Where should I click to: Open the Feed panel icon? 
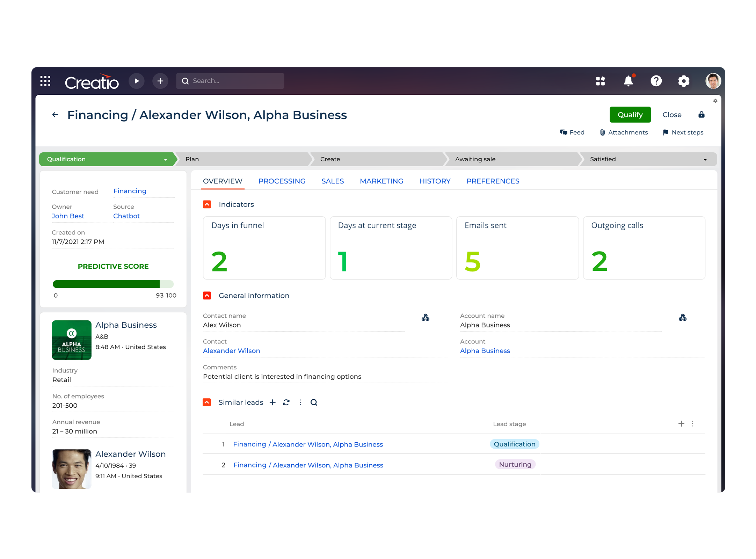[x=564, y=132]
